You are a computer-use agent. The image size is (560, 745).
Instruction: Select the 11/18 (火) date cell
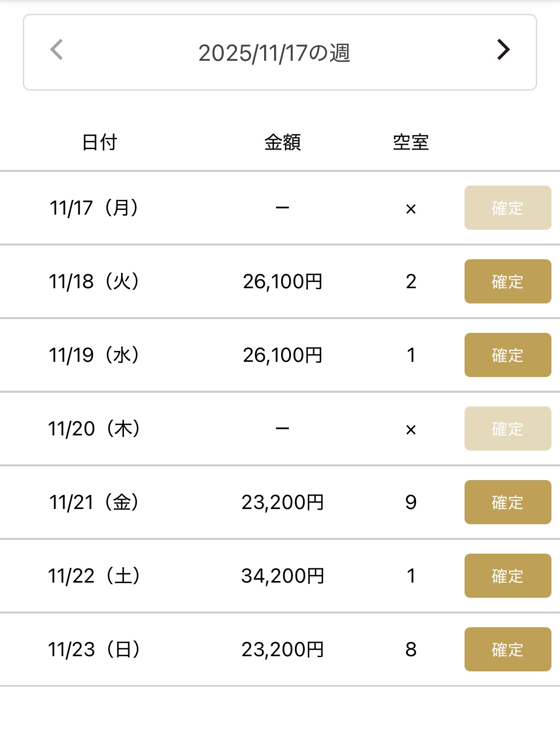point(94,282)
